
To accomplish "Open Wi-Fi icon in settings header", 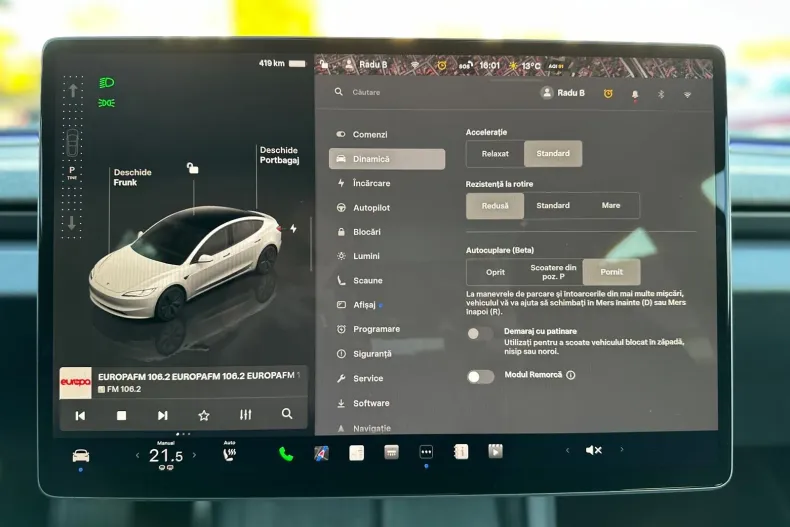I will pos(687,95).
